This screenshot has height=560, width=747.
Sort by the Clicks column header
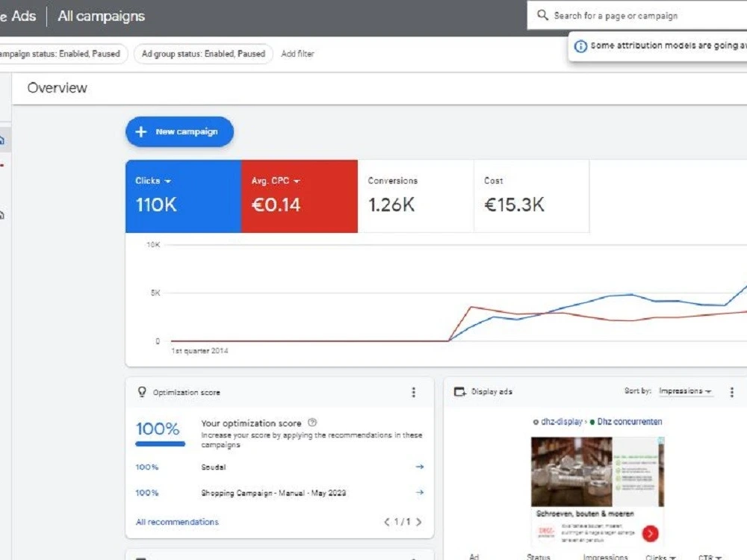(660, 557)
